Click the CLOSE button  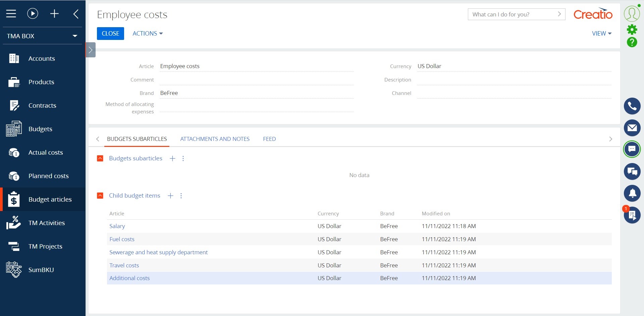pos(110,33)
